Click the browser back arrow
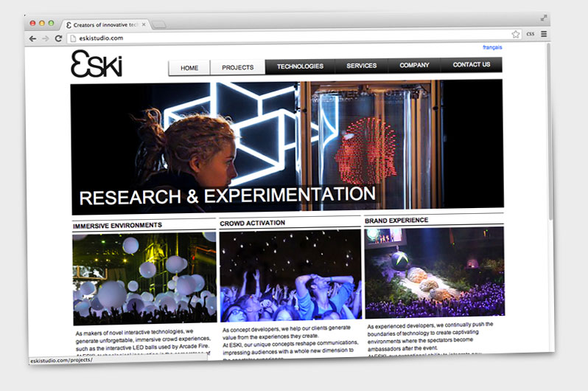The image size is (588, 391). point(32,38)
